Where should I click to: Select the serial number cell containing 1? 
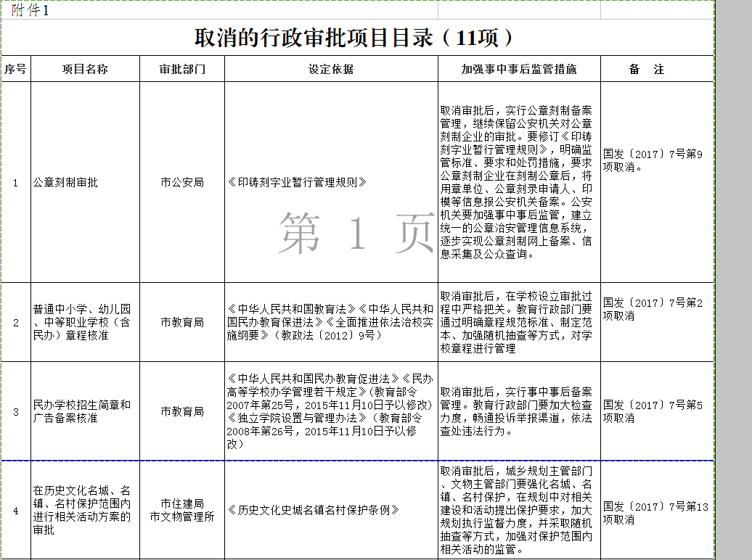coord(16,182)
